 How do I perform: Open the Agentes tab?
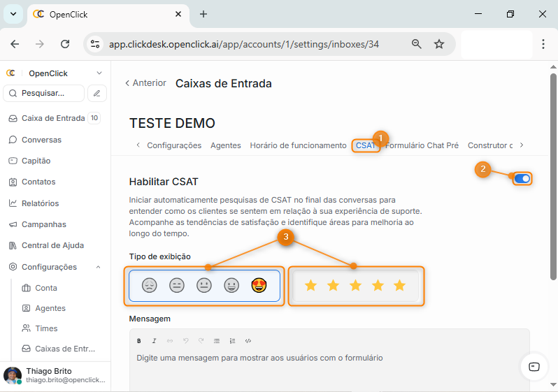pyautogui.click(x=225, y=145)
